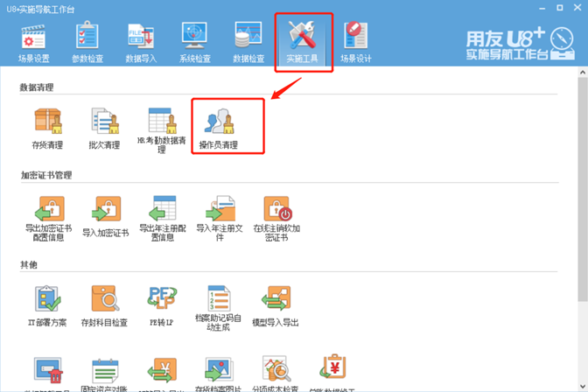
Task: Click the PE转LP conversion icon
Action: pos(163,301)
